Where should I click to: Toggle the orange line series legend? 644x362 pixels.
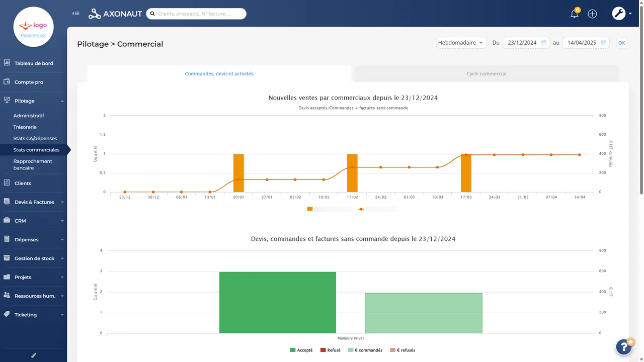point(361,209)
